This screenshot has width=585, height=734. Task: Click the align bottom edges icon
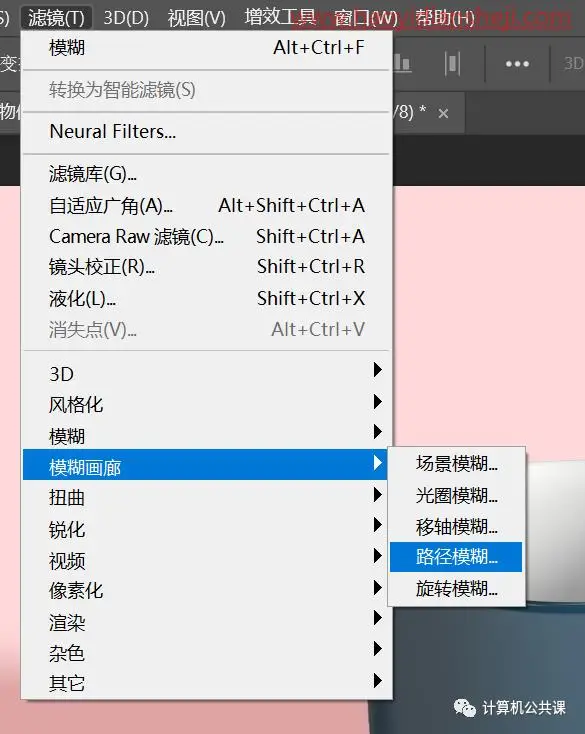tap(402, 63)
